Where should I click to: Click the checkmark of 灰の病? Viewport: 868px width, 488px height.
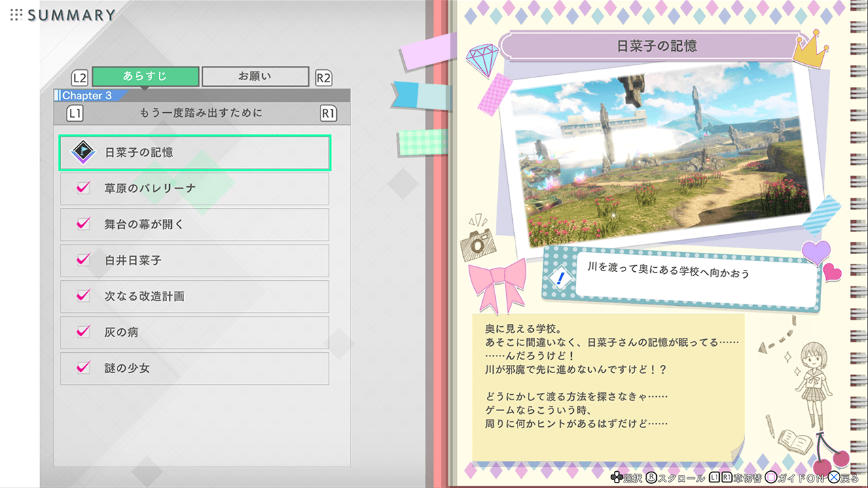84,332
